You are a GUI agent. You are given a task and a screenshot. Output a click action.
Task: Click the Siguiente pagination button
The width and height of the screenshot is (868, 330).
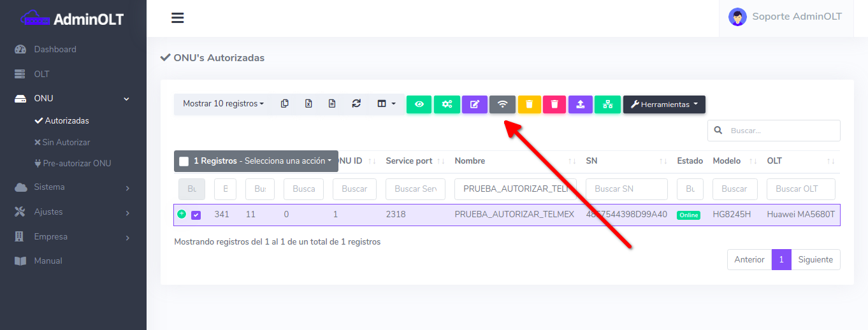click(815, 260)
